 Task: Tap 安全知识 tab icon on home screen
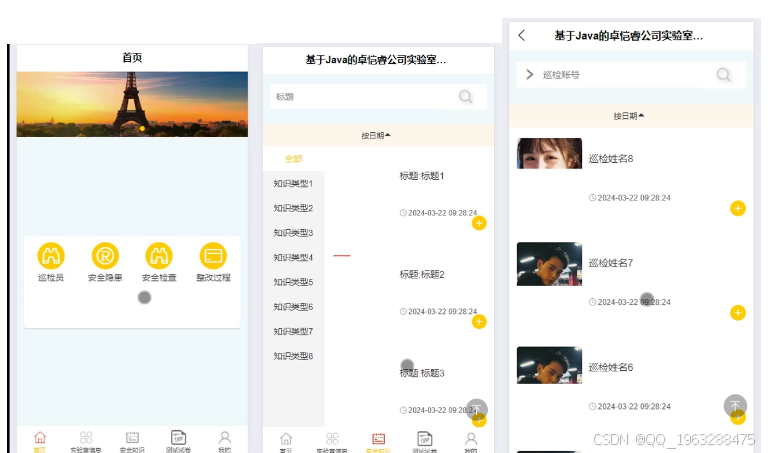(x=132, y=437)
